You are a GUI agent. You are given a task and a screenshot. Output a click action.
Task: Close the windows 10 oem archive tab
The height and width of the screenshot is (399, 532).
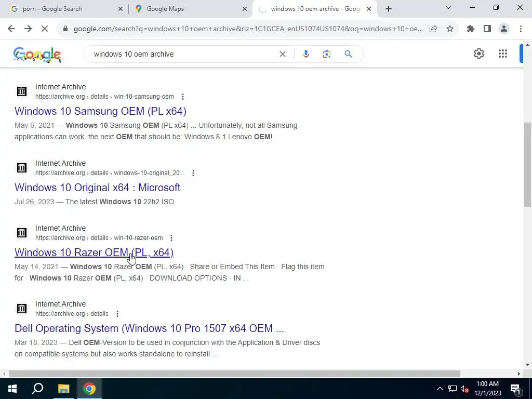pos(369,9)
